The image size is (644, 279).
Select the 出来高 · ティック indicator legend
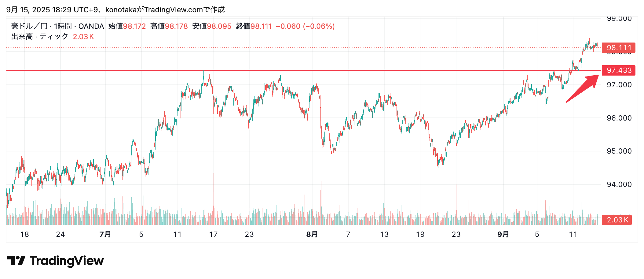pos(40,37)
